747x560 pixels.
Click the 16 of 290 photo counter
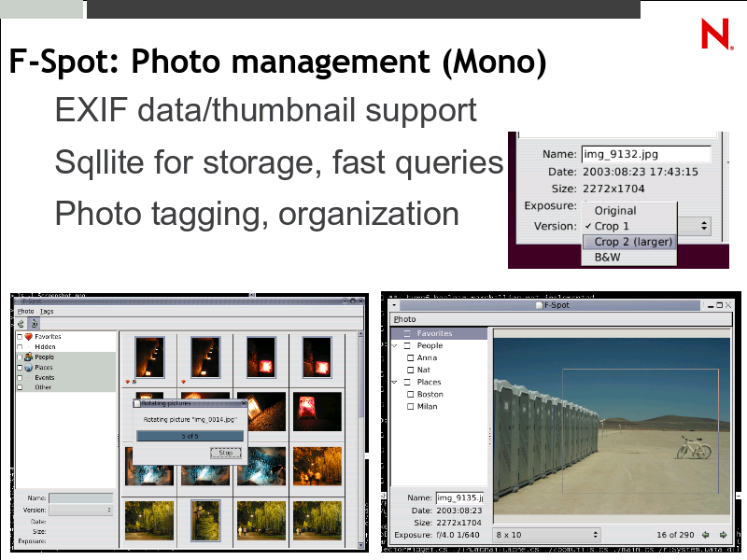point(675,535)
